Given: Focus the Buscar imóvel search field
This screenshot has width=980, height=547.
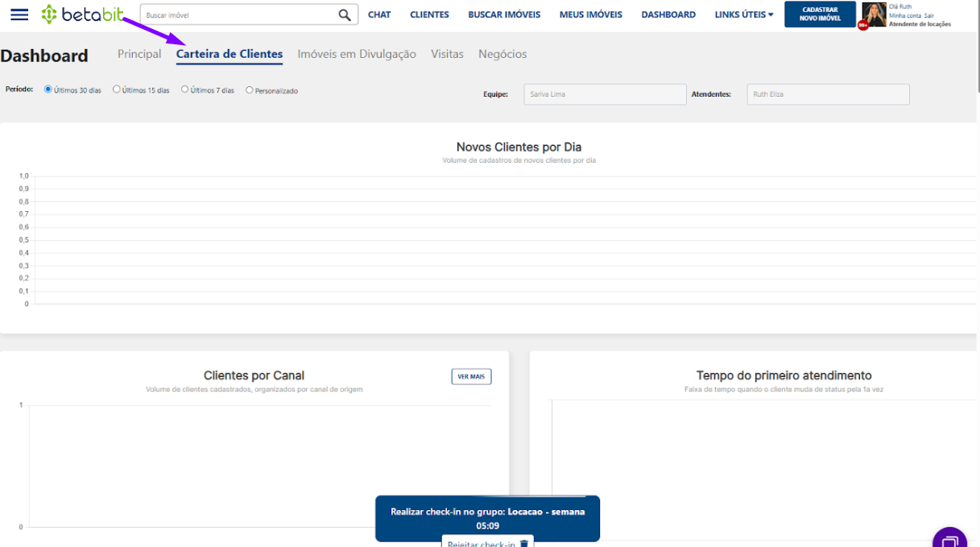Looking at the screenshot, I should coord(239,15).
